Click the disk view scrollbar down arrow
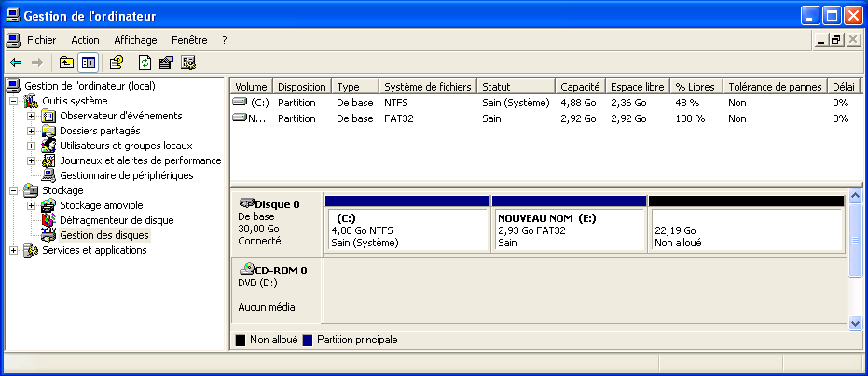The width and height of the screenshot is (868, 376). (855, 323)
